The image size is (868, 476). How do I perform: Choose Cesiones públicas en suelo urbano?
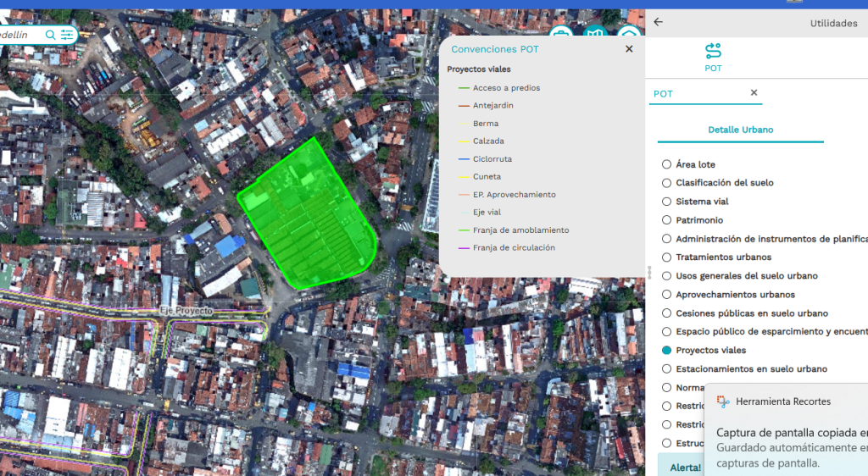(666, 313)
